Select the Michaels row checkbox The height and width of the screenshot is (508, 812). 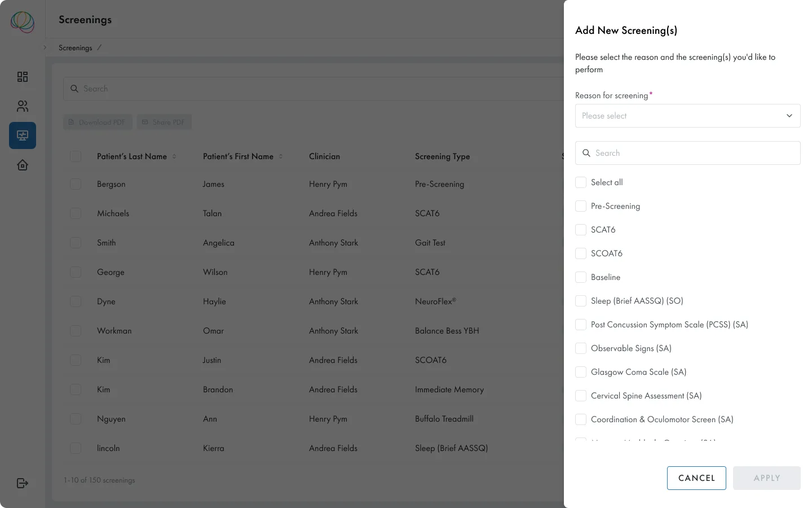(x=76, y=213)
